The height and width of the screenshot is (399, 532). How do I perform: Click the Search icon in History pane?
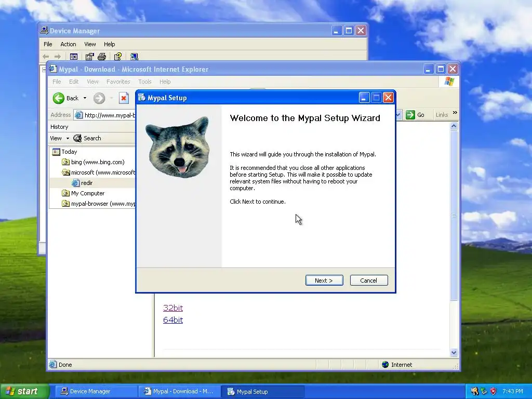click(77, 138)
